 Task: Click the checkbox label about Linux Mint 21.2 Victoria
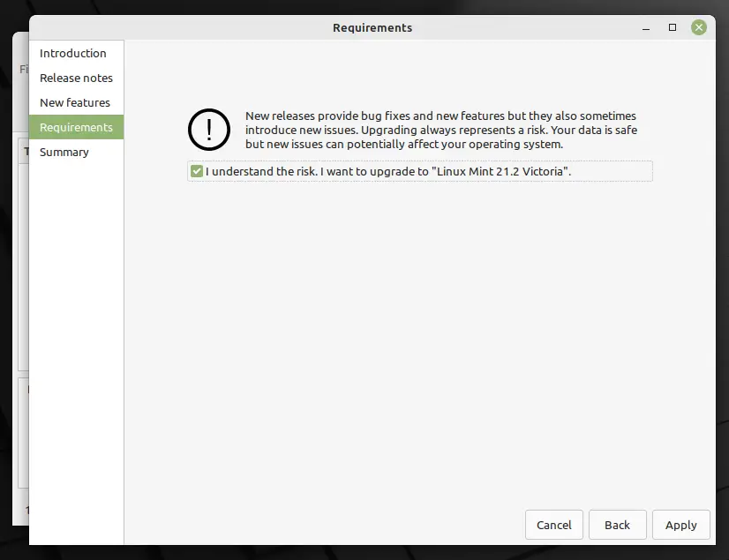(388, 171)
